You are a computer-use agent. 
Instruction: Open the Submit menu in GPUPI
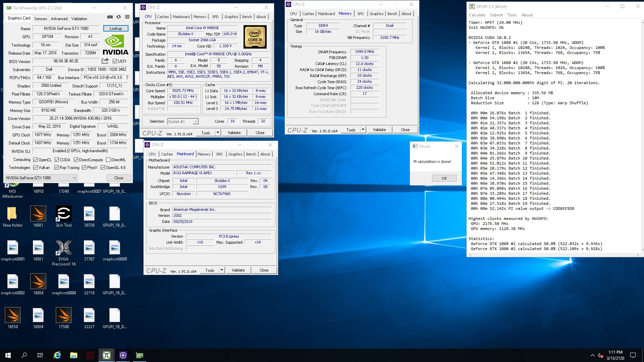[496, 15]
